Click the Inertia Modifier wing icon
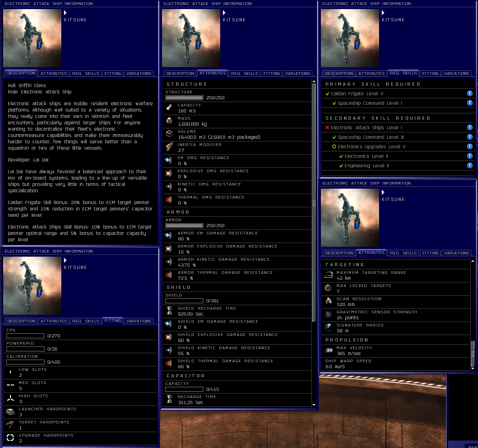The image size is (478, 448). coord(169,147)
